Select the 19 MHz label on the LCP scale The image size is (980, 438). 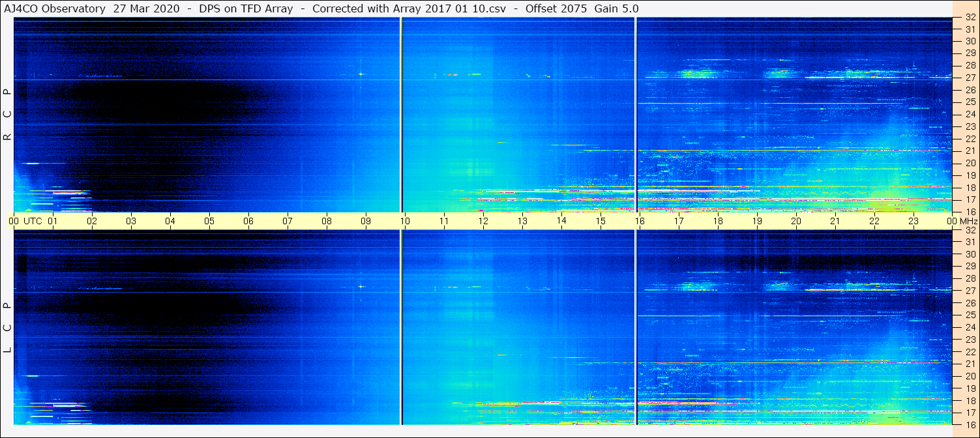pyautogui.click(x=970, y=388)
